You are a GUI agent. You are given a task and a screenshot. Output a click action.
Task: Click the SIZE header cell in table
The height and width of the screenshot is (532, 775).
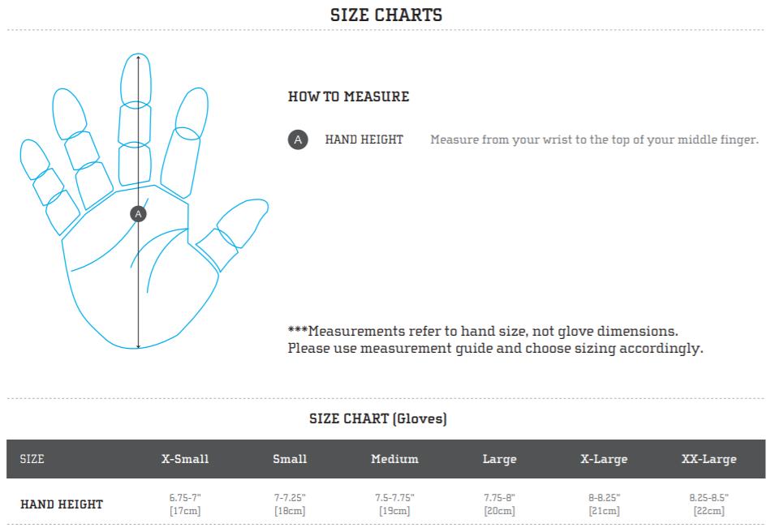[32, 459]
